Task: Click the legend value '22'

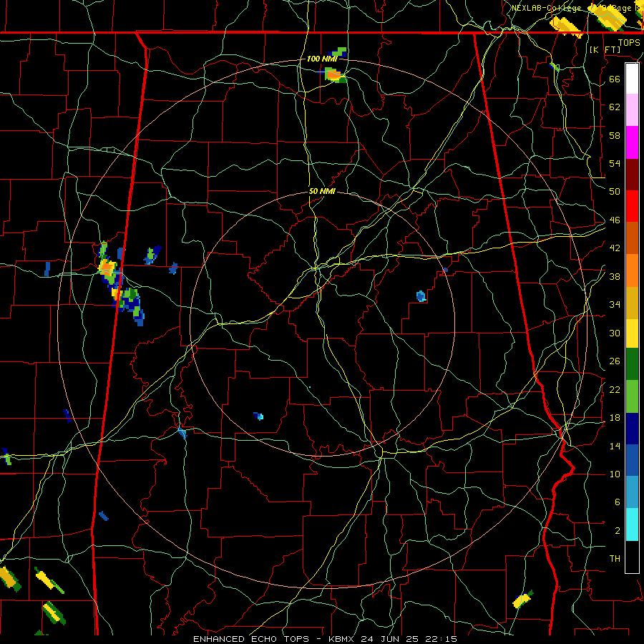Action: pyautogui.click(x=615, y=389)
